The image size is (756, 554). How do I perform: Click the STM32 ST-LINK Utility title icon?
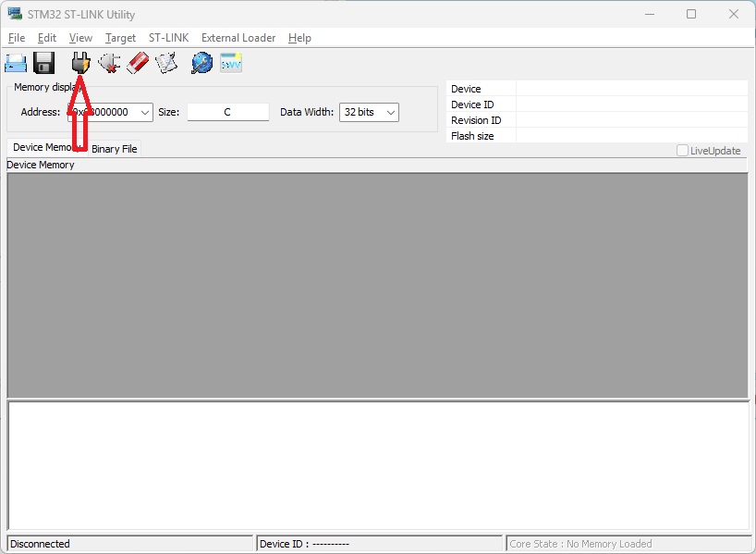(15, 14)
